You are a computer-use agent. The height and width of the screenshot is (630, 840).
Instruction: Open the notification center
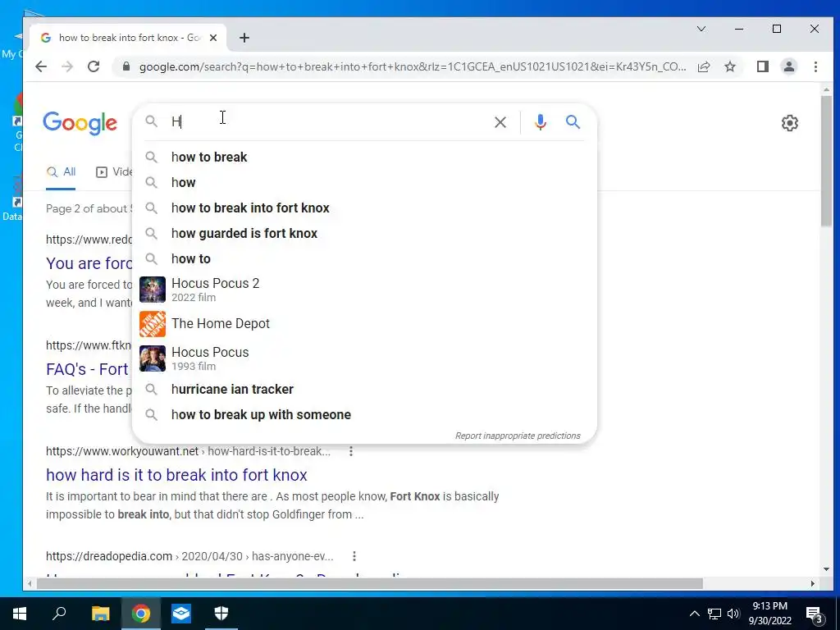(815, 614)
